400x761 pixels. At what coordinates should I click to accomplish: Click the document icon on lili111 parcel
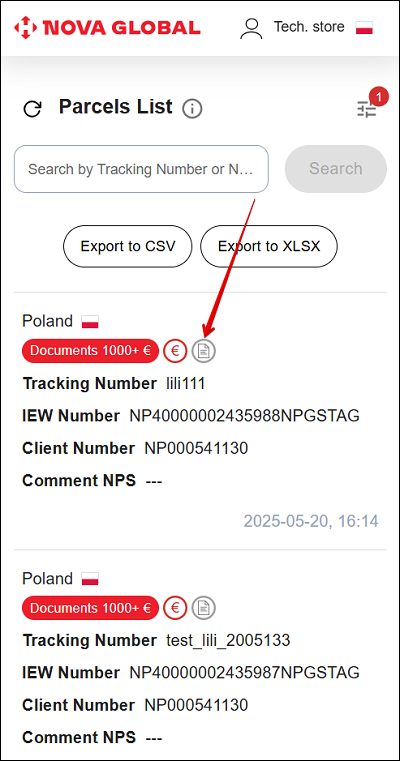(203, 351)
